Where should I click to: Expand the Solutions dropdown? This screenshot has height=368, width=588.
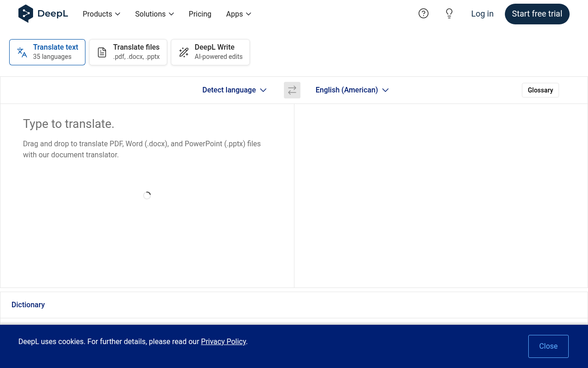(x=154, y=14)
